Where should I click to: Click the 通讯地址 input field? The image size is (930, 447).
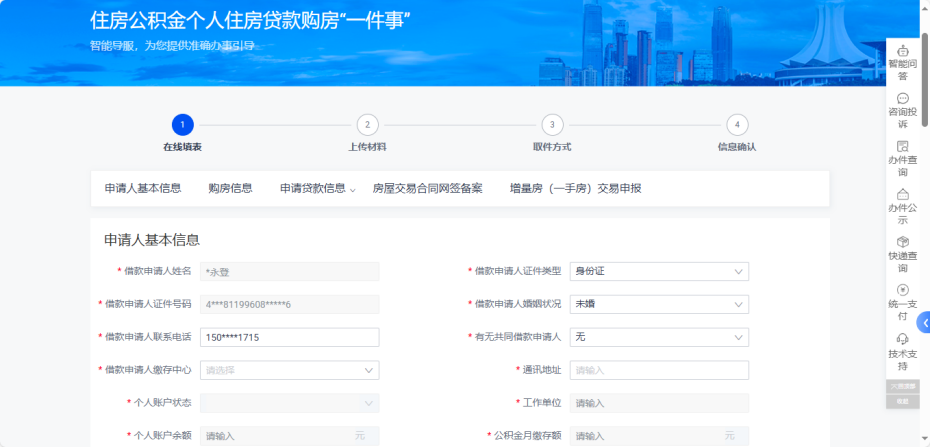[x=658, y=370]
